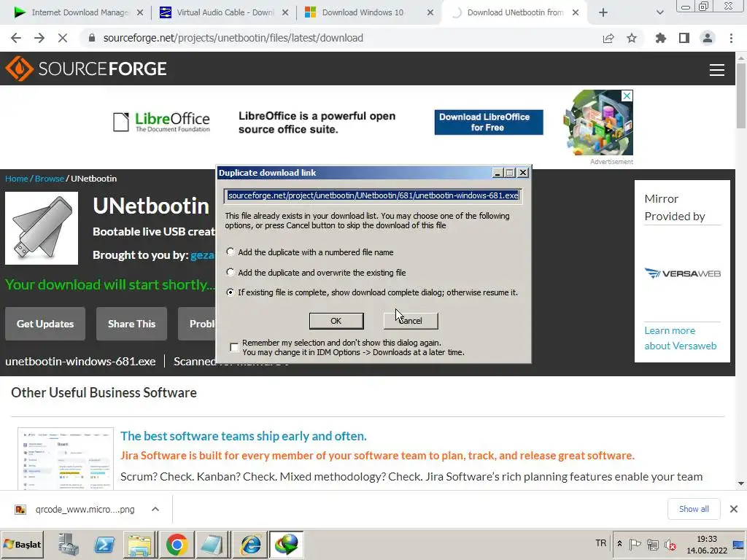Share this page via share icon
Screen dimensions: 747x560
click(x=608, y=38)
